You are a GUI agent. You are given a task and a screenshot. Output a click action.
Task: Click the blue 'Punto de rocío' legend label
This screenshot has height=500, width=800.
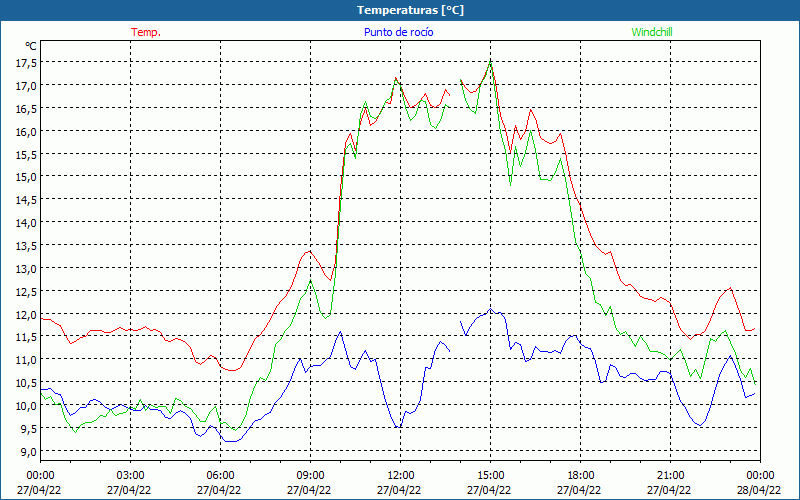point(398,32)
